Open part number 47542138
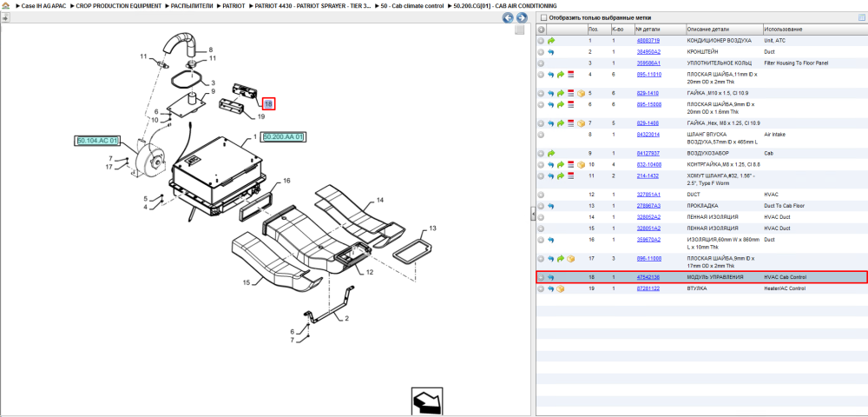868x417 pixels. click(x=648, y=277)
